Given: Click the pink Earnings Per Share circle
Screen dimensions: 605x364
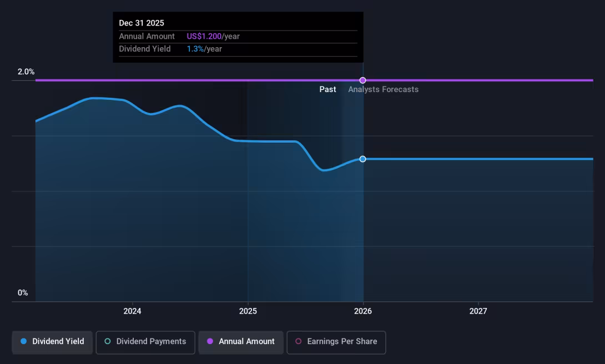Looking at the screenshot, I should 298,341.
